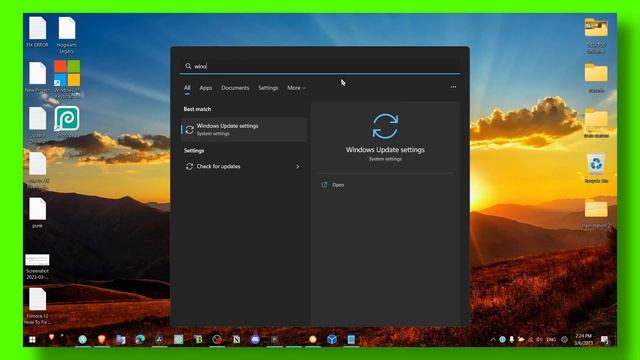Select the FIX ERROR desktop file
This screenshot has width=640, height=360.
pyautogui.click(x=37, y=32)
